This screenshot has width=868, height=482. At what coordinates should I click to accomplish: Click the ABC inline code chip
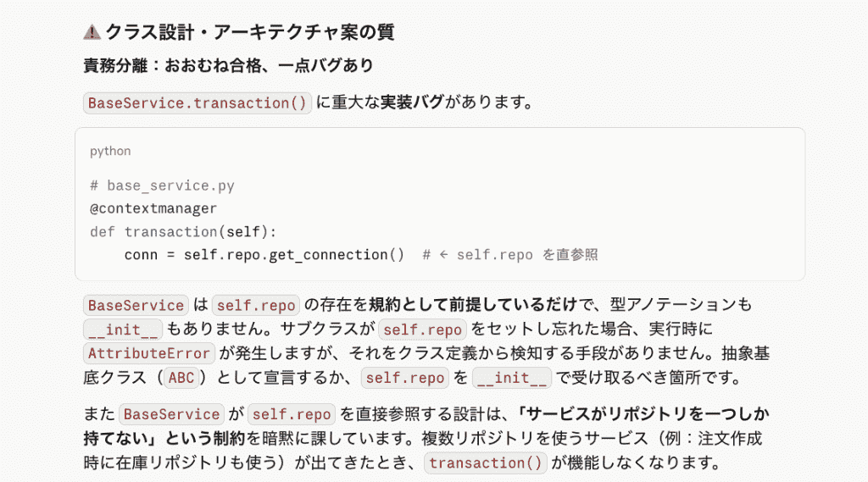click(181, 378)
